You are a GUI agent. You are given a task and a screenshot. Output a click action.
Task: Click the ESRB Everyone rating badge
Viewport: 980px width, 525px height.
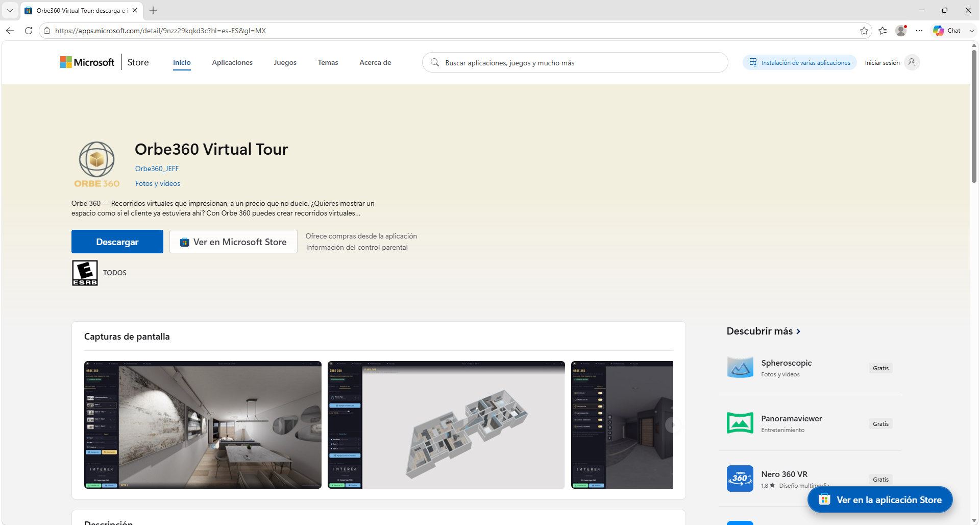(85, 273)
